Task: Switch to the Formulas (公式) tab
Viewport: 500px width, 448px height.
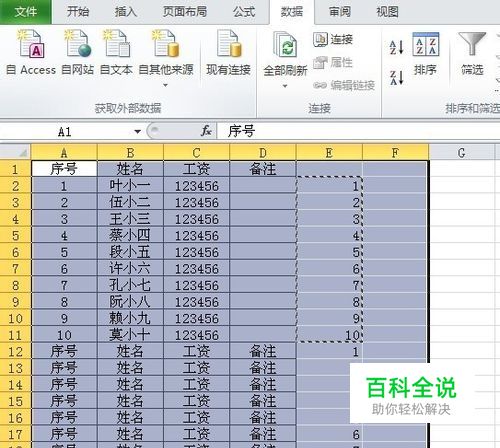Action: click(244, 12)
